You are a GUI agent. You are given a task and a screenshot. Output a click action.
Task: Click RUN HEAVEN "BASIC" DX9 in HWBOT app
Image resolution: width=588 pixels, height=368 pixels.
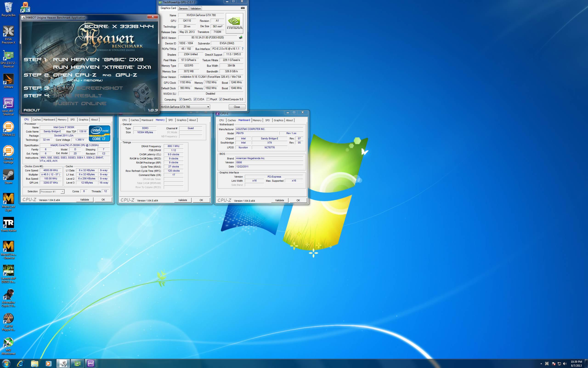click(x=98, y=59)
